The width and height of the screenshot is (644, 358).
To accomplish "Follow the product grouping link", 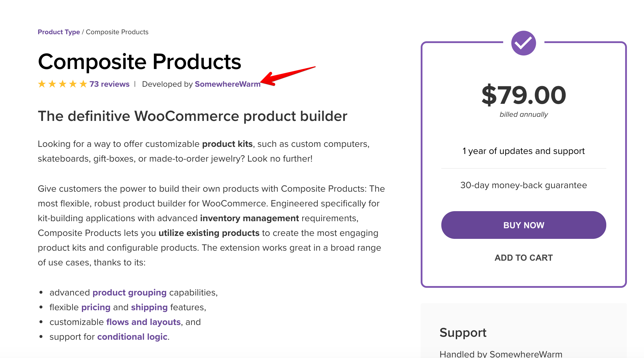I will (129, 293).
